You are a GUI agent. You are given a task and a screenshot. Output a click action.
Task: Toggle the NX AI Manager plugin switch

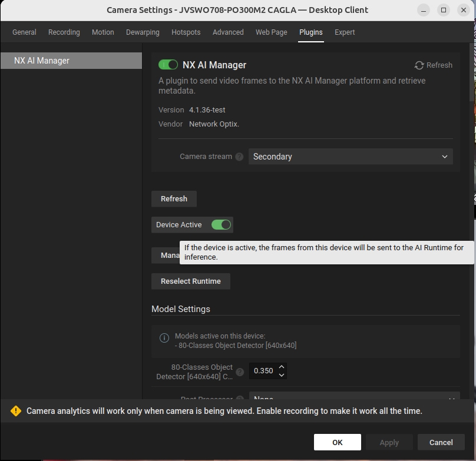click(x=168, y=65)
